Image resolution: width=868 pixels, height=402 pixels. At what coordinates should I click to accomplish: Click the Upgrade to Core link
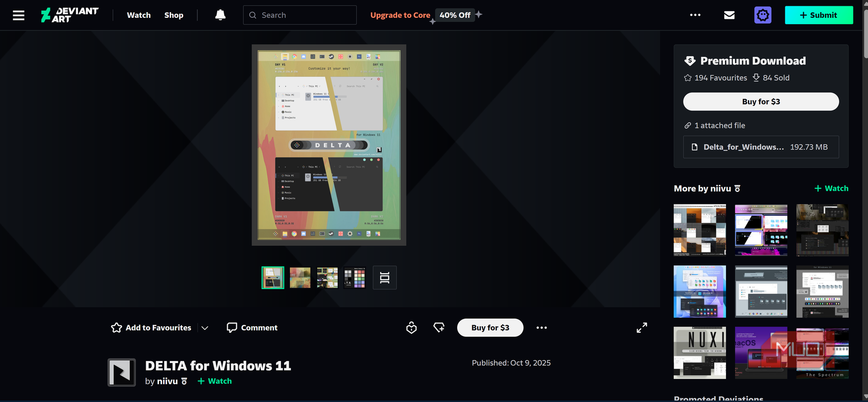click(x=400, y=15)
